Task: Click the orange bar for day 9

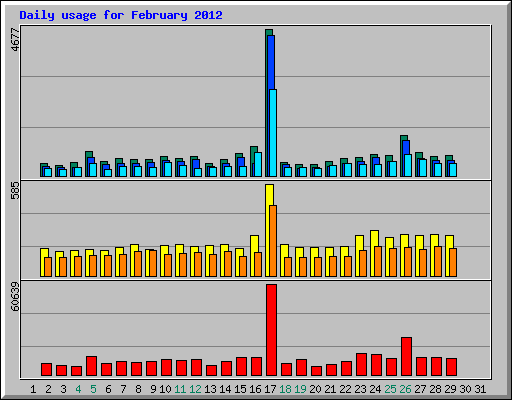Action: click(x=153, y=263)
